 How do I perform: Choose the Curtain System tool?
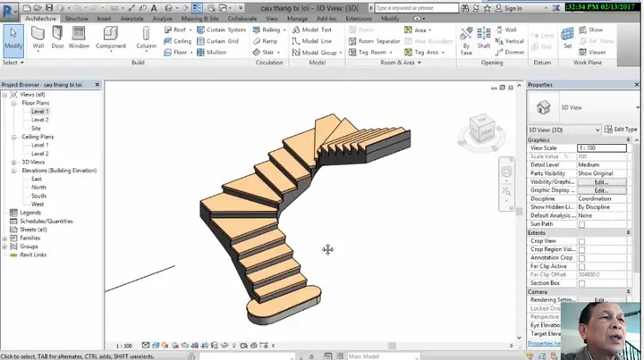tap(221, 30)
